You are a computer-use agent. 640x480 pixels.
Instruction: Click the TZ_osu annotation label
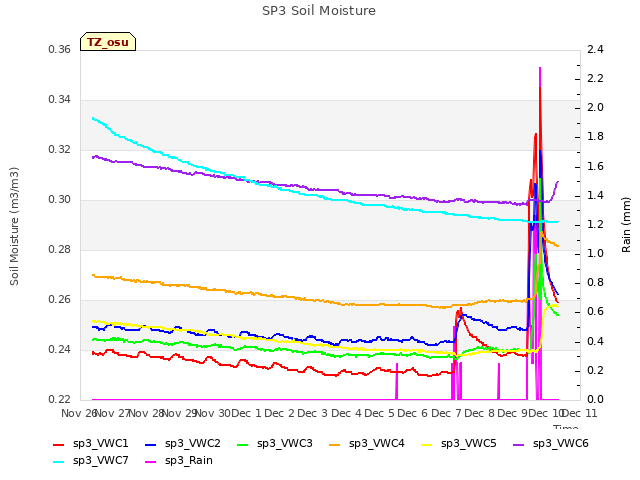[x=108, y=42]
